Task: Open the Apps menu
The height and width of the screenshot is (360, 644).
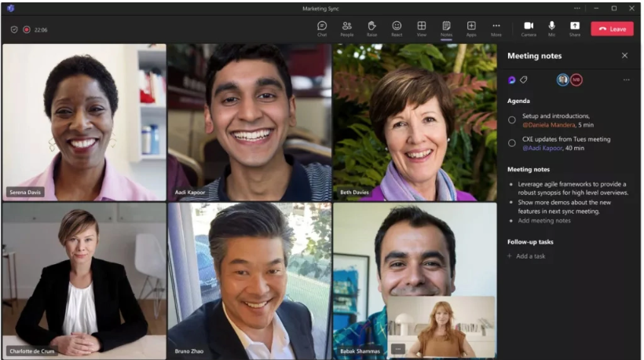Action: click(x=471, y=29)
